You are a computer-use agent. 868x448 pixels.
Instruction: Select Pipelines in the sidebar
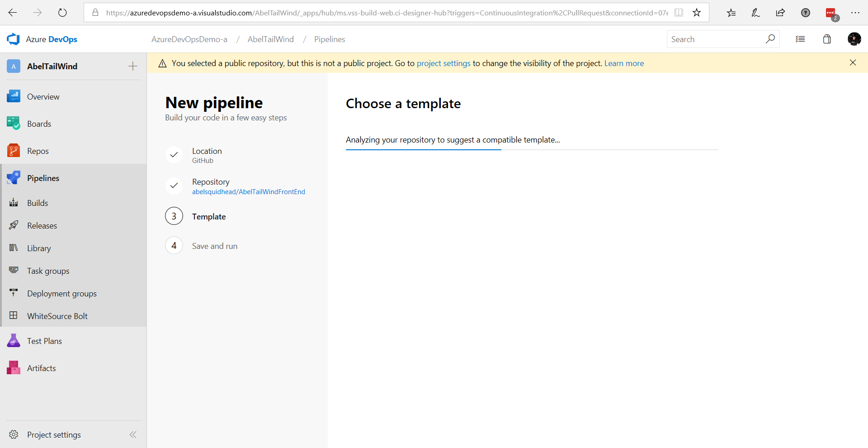click(x=73, y=178)
